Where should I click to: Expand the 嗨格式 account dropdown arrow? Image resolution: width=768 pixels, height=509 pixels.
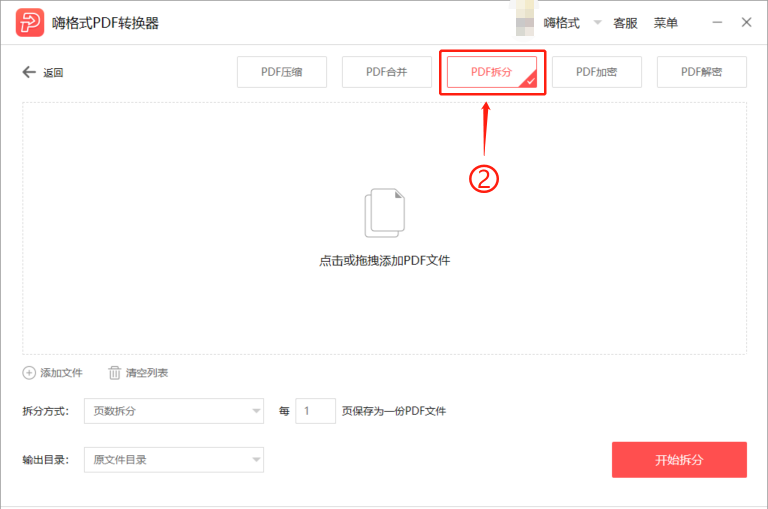(598, 23)
